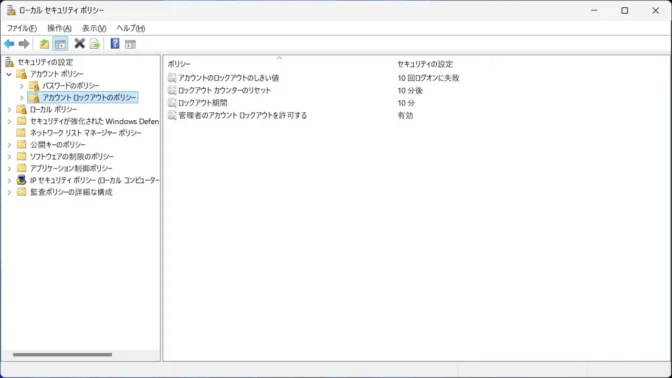Sort by the ポリシー column header

279,64
